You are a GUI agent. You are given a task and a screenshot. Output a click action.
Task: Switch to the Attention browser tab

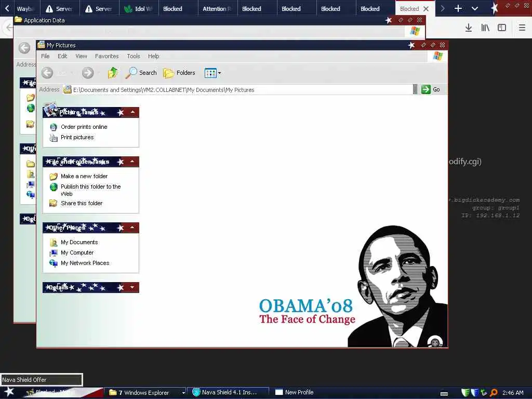pos(218,8)
